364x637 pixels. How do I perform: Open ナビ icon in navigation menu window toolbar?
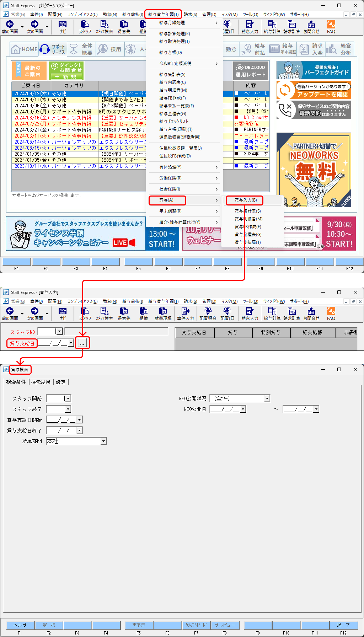click(63, 27)
